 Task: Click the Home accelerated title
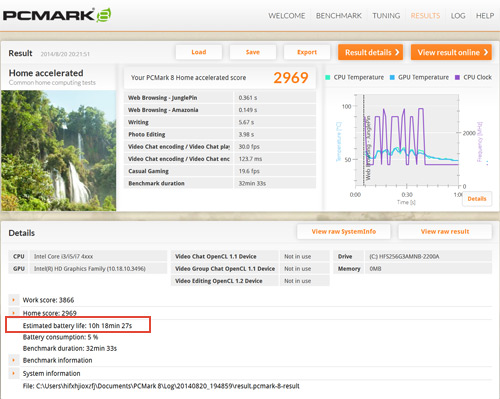point(46,73)
